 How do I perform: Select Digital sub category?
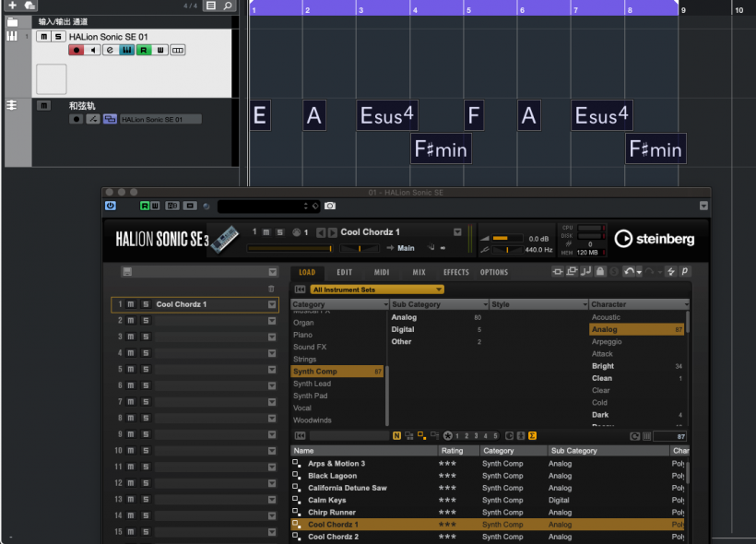pyautogui.click(x=403, y=329)
